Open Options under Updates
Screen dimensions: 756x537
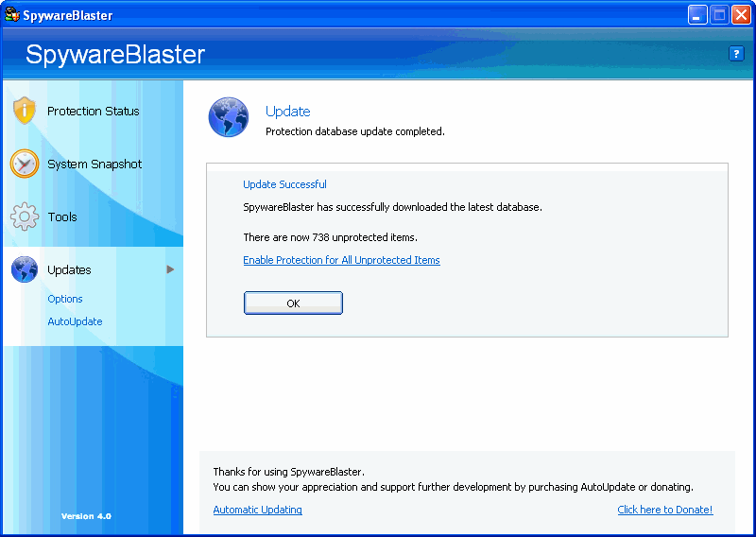65,299
